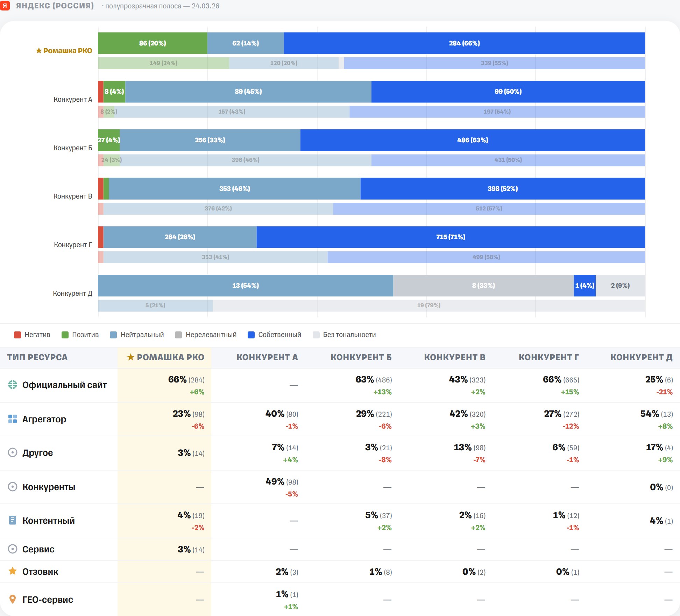Image resolution: width=680 pixels, height=616 pixels.
Task: Click the circle icon beside Конкуренты
Action: click(13, 487)
